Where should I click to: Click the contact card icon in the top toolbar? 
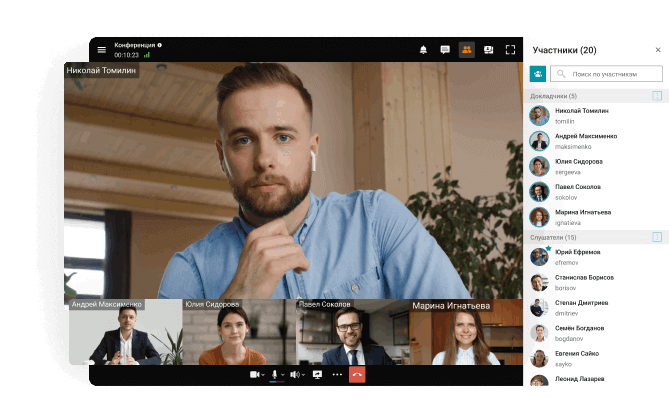(x=489, y=49)
